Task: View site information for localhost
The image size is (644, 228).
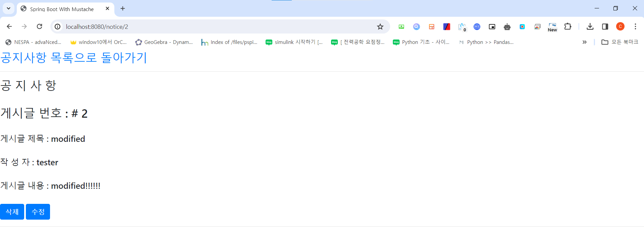Action: pyautogui.click(x=58, y=26)
